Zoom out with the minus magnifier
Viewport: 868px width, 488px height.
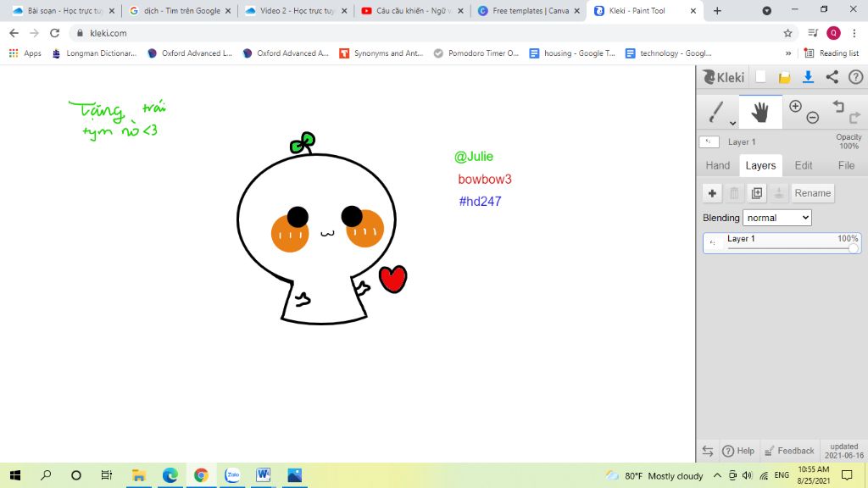click(x=812, y=117)
